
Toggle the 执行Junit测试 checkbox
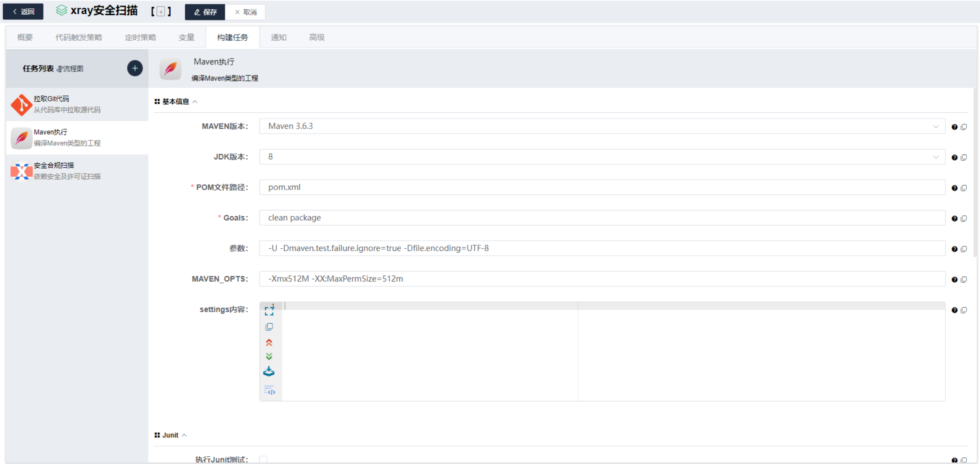tap(263, 460)
